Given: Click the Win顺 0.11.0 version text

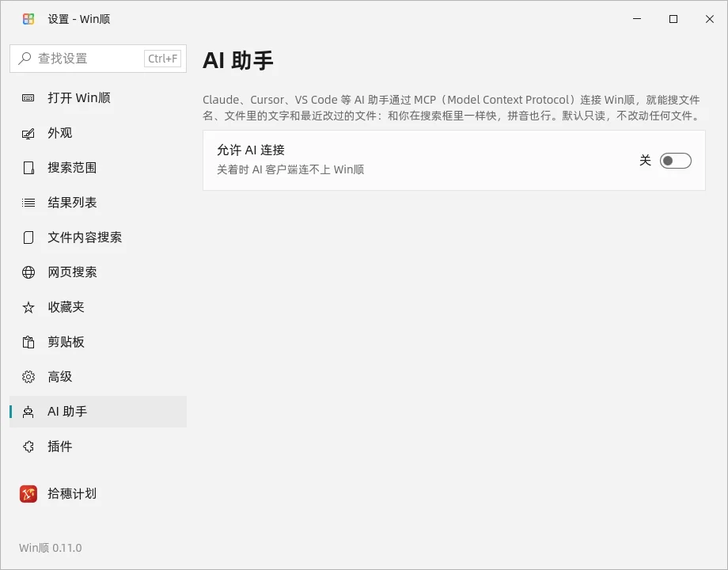Looking at the screenshot, I should click(x=50, y=548).
